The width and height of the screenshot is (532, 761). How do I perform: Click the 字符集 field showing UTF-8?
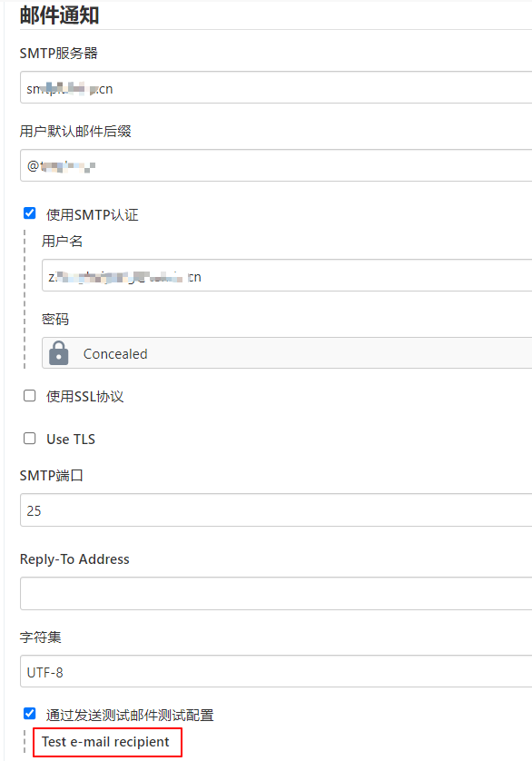[276, 671]
